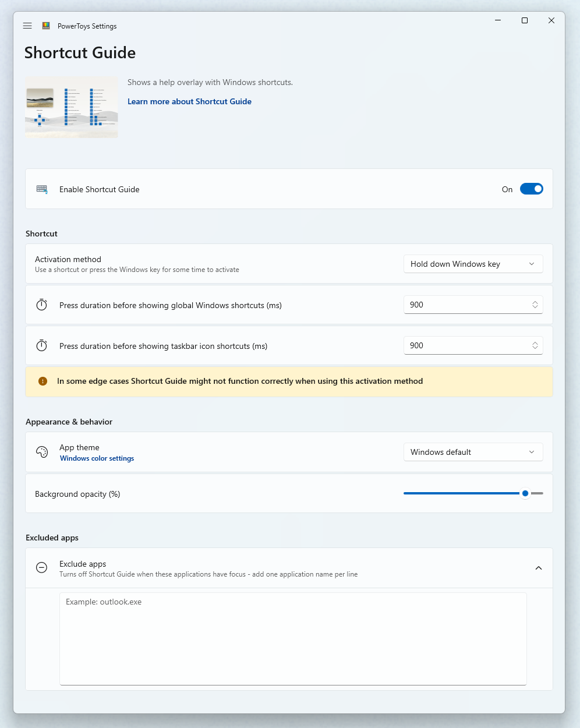Viewport: 580px width, 728px height.
Task: Click the Shortcut Guide preview image
Action: [71, 107]
